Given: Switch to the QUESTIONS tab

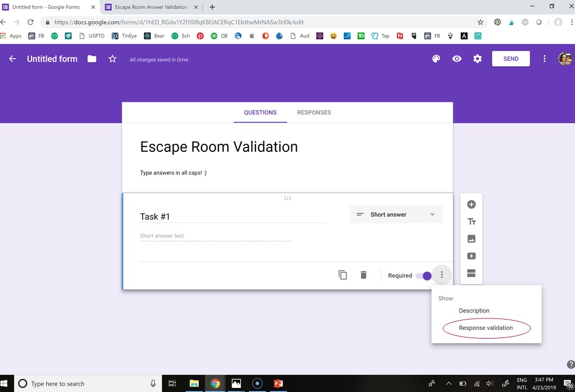Looking at the screenshot, I should 260,113.
